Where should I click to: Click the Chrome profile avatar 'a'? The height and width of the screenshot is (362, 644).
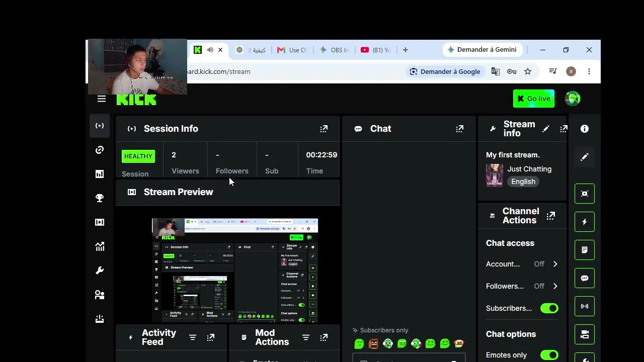(571, 71)
